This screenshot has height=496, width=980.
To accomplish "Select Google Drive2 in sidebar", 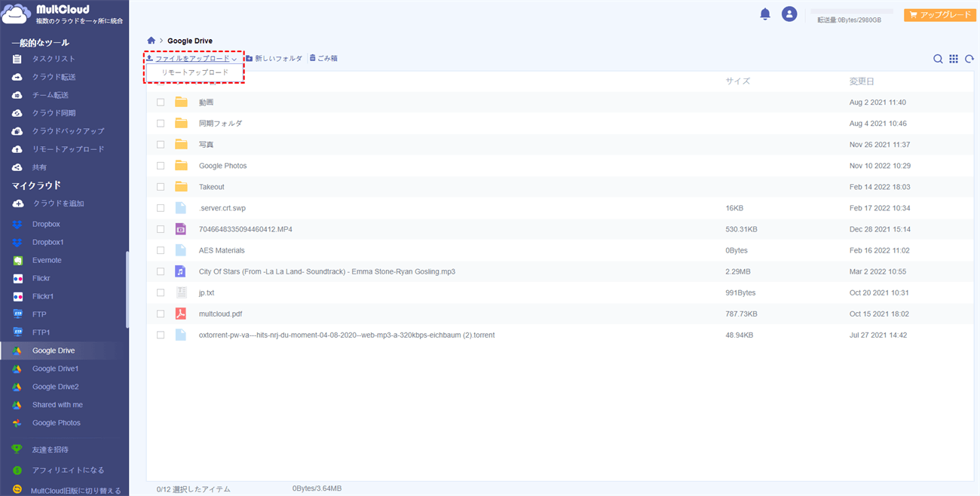I will click(55, 387).
